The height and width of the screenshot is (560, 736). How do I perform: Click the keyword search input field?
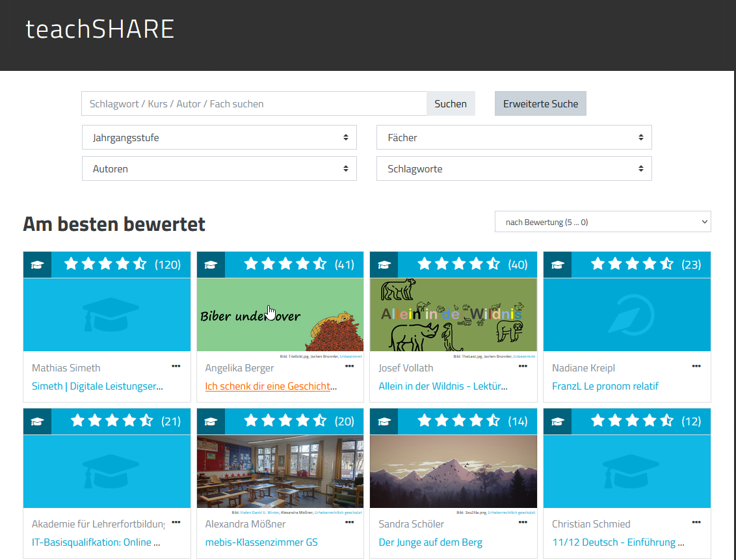pyautogui.click(x=254, y=104)
